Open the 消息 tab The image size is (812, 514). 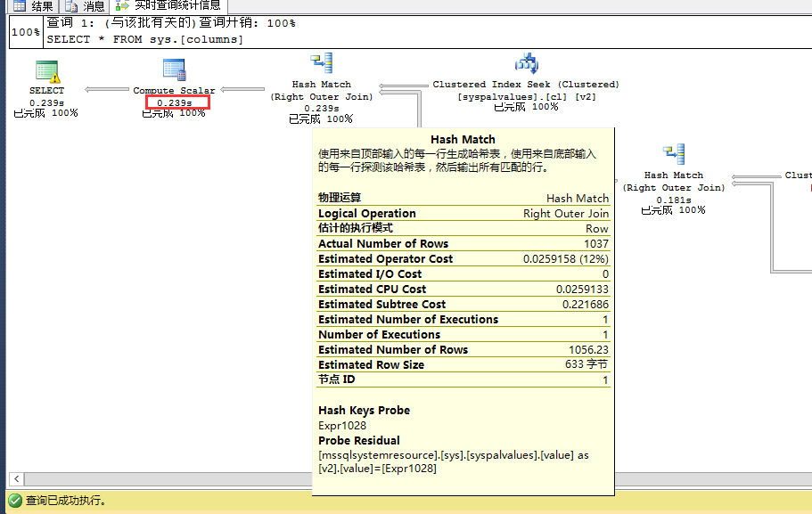click(x=94, y=6)
